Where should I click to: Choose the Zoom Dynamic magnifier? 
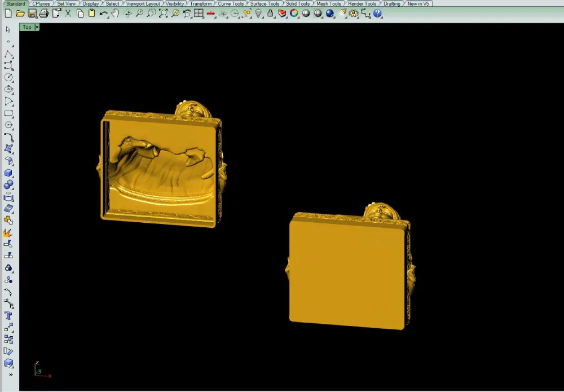(139, 14)
